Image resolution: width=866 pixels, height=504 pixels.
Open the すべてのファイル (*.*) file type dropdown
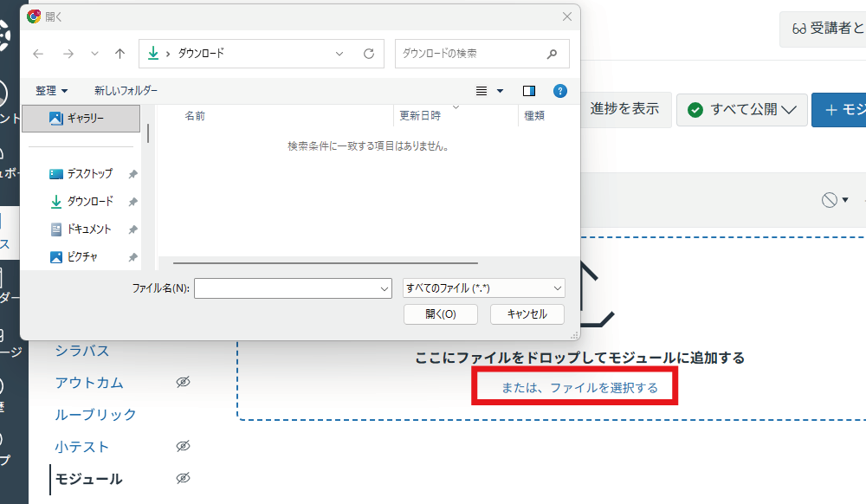(483, 288)
